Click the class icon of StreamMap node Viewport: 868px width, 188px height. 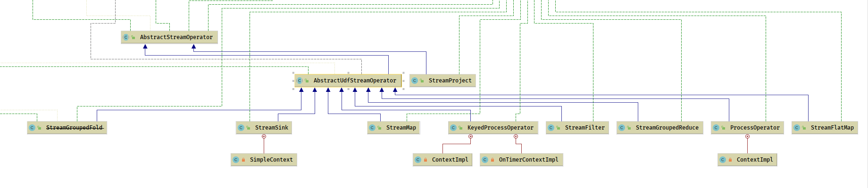click(372, 128)
